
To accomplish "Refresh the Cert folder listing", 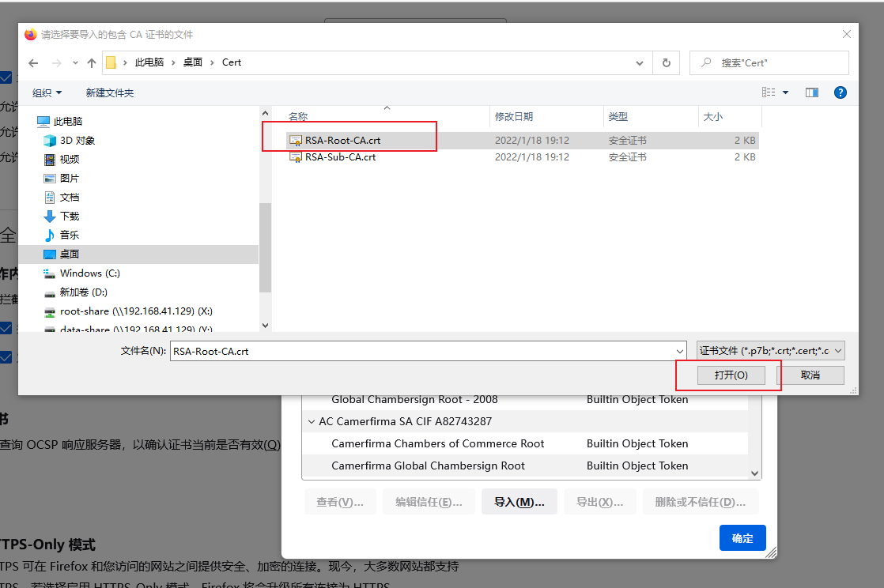I will coord(667,63).
